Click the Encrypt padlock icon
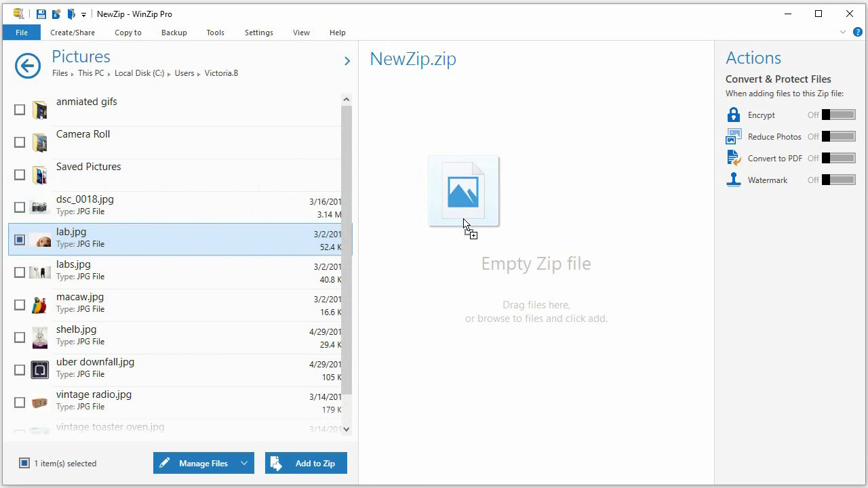The height and width of the screenshot is (488, 868). coord(733,115)
